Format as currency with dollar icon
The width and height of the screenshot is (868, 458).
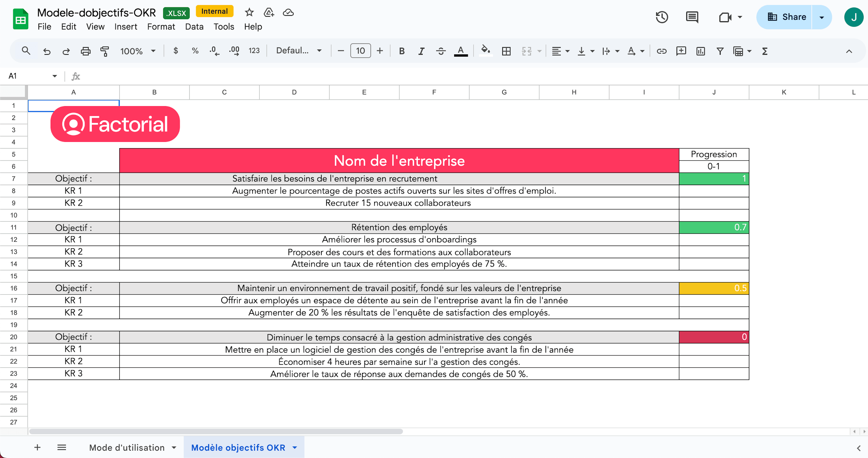pyautogui.click(x=176, y=51)
